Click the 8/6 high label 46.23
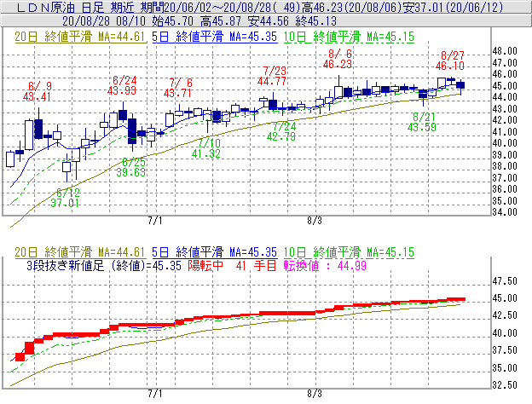The height and width of the screenshot is (404, 532). click(338, 64)
